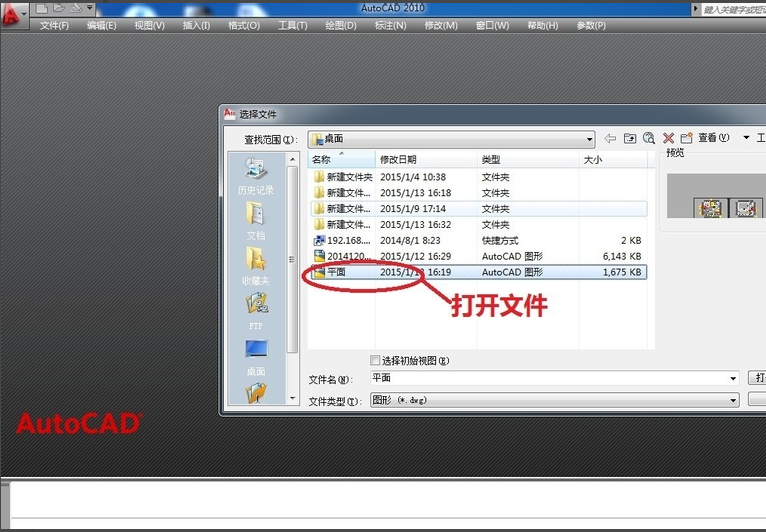The image size is (766, 532).
Task: Toggle the 选择初始视图 checkbox
Action: pos(375,361)
